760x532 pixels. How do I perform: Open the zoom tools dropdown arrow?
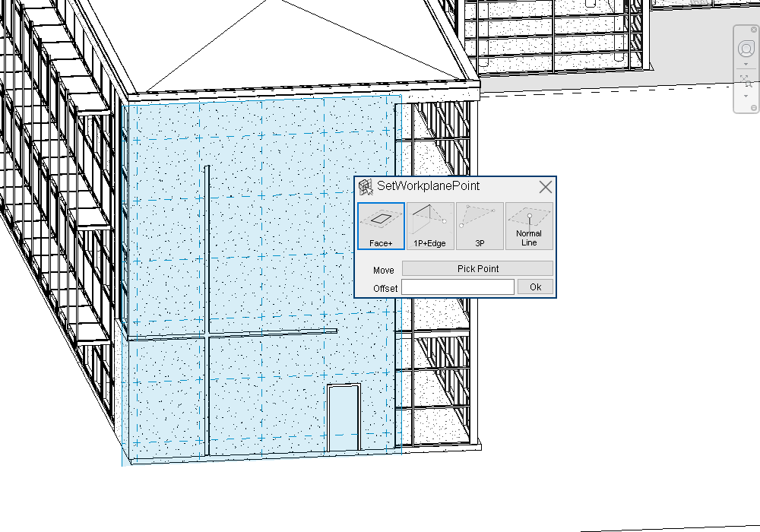click(x=746, y=96)
